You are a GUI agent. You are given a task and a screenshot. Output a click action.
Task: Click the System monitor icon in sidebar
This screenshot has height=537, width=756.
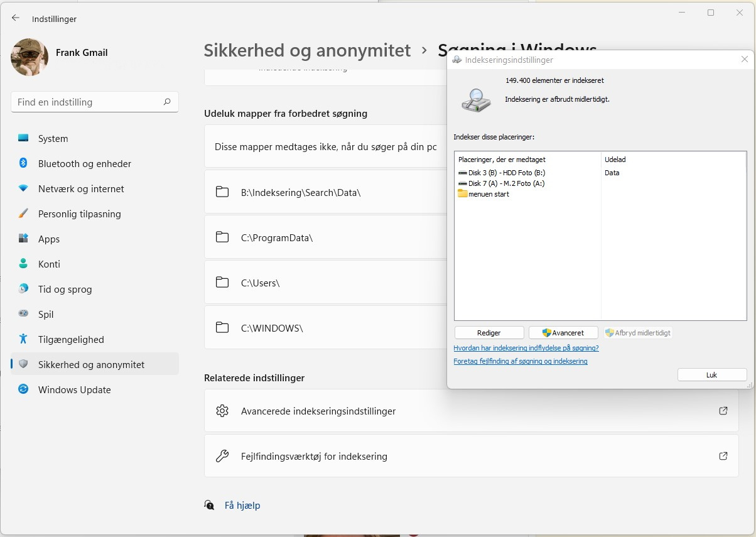pos(23,138)
